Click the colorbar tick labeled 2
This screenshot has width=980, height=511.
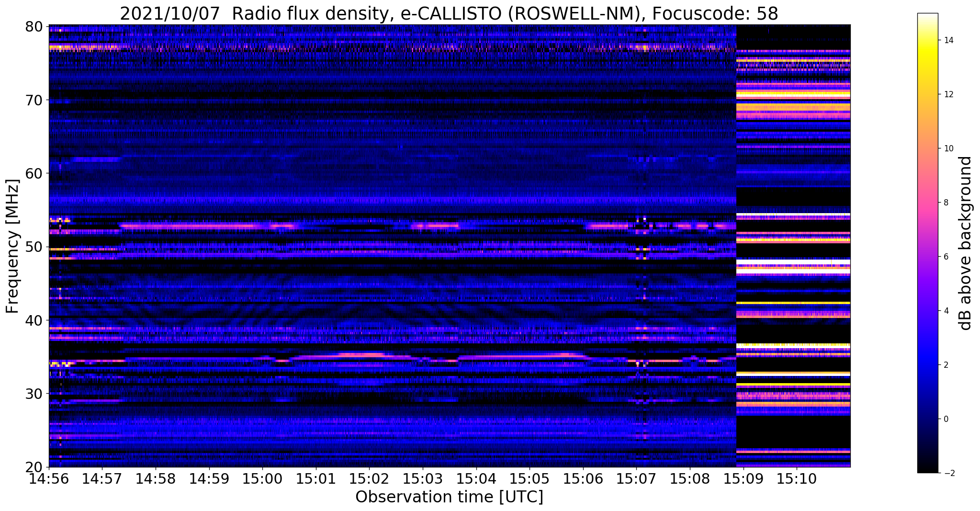[x=946, y=365]
